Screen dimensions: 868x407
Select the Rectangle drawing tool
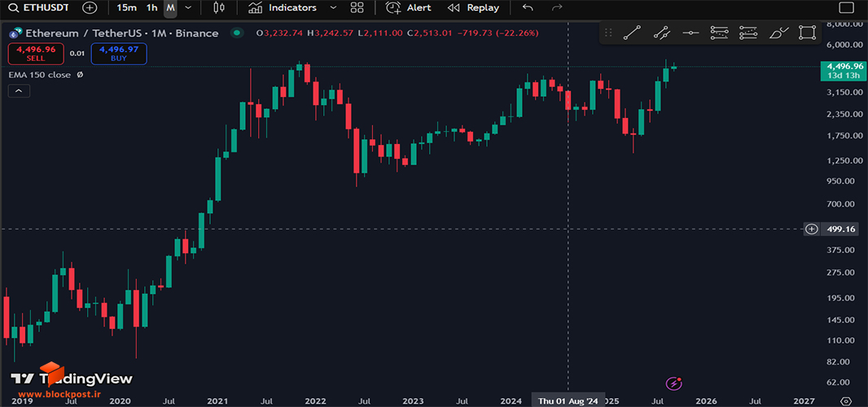(808, 33)
